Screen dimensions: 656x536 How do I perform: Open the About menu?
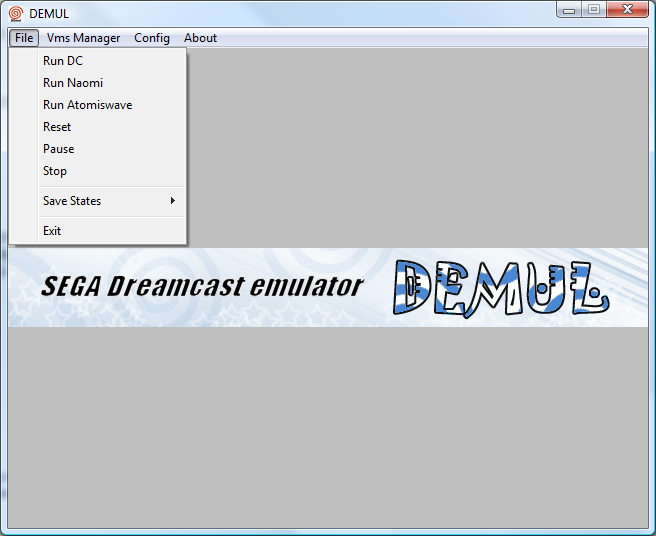(200, 38)
